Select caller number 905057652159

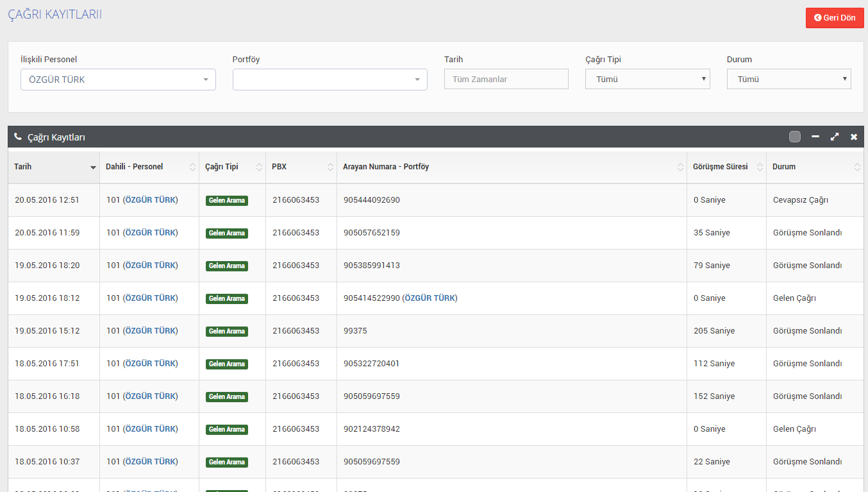pyautogui.click(x=372, y=233)
